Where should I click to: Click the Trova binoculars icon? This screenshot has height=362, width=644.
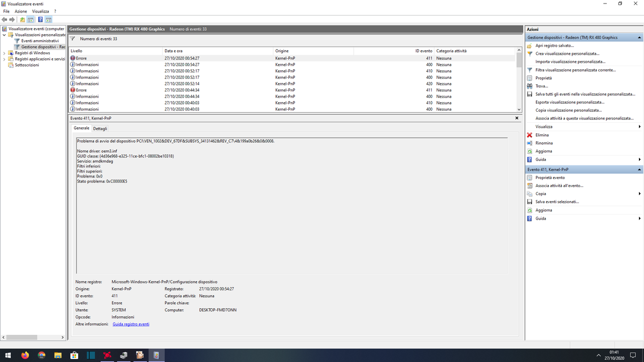click(529, 86)
